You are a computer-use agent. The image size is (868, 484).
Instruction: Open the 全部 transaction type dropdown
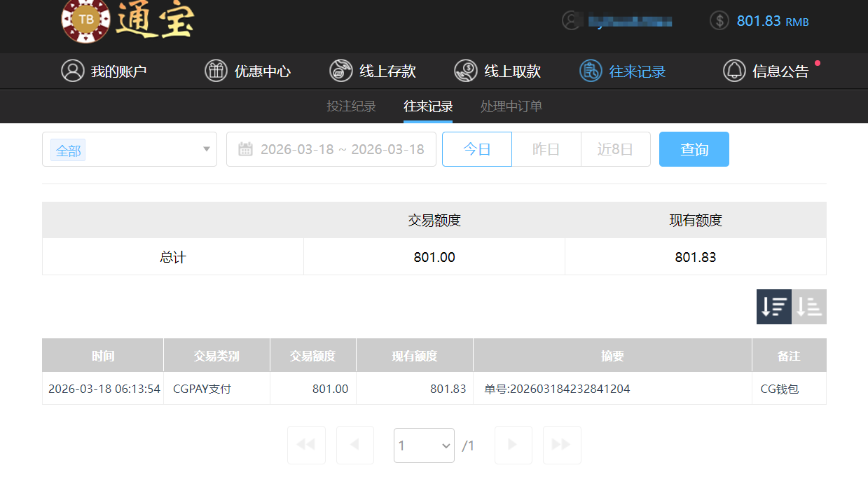point(130,149)
